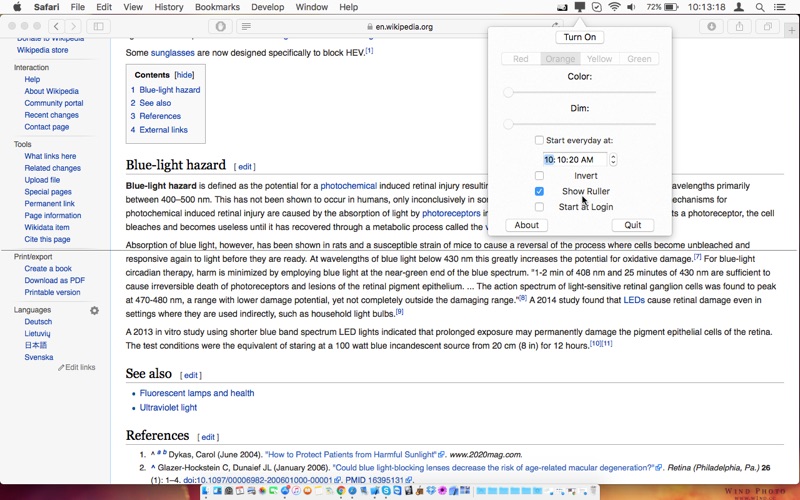Open the Ultraviolet light link
The height and width of the screenshot is (500, 800).
(168, 408)
